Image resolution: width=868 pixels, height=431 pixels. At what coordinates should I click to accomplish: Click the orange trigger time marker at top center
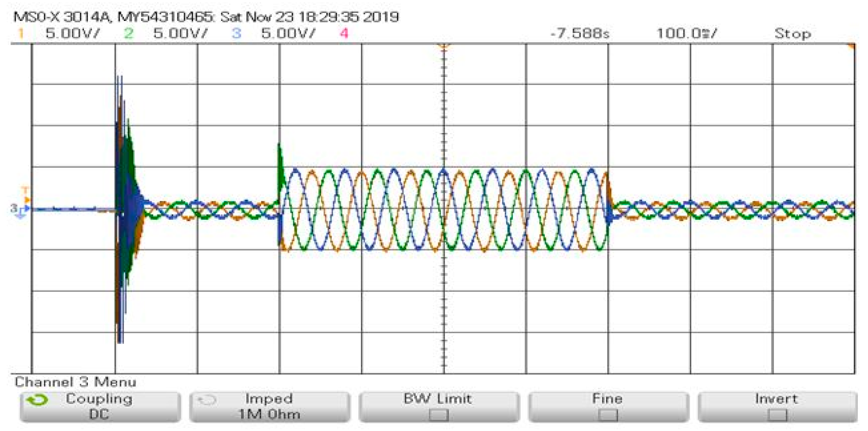tap(444, 46)
